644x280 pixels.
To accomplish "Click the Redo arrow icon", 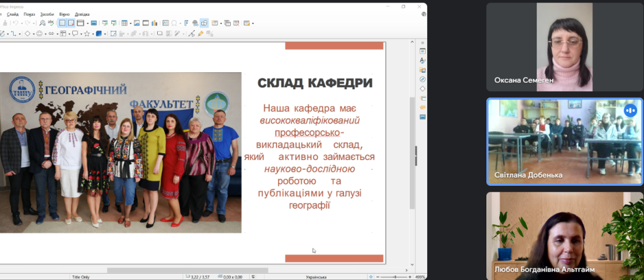I will 28,23.
